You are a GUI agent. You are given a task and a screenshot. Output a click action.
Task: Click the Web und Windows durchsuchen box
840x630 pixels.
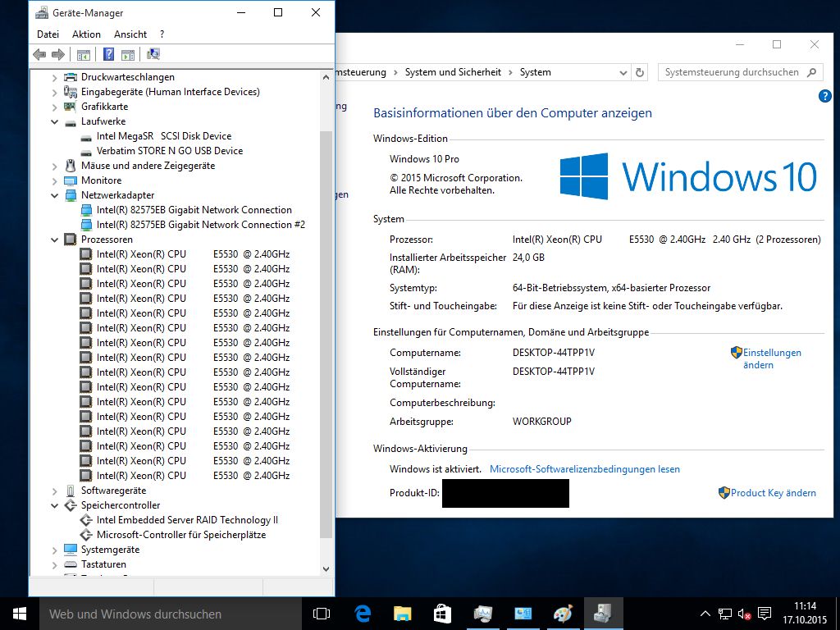point(171,614)
